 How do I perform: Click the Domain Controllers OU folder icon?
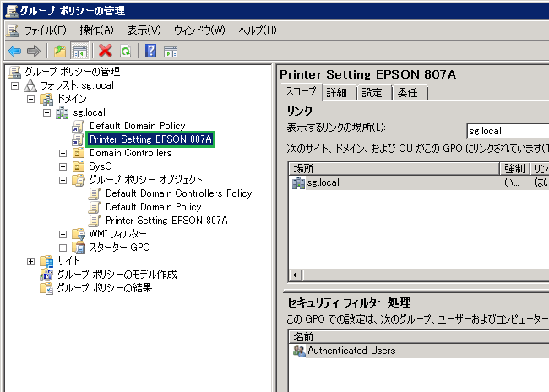[79, 153]
